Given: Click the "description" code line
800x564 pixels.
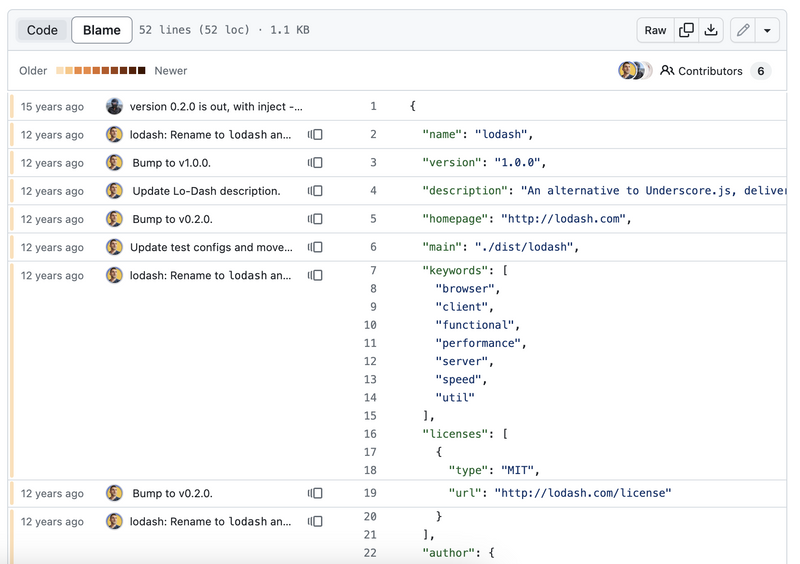Looking at the screenshot, I should click(x=604, y=191).
